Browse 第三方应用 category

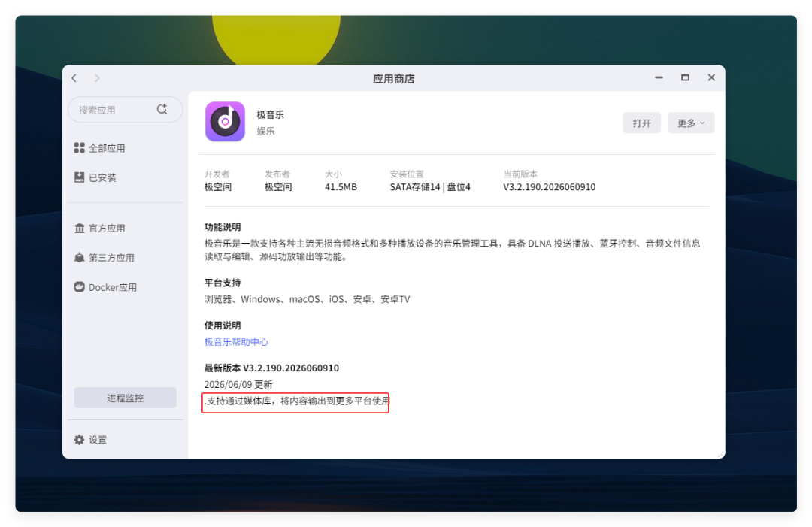[x=111, y=258]
